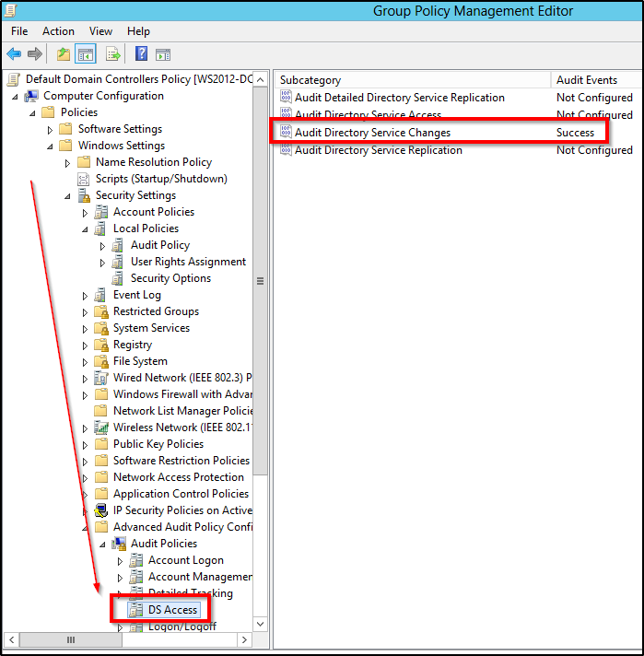This screenshot has width=644, height=656.
Task: Click the Forward arrow toolbar button
Action: pos(35,54)
